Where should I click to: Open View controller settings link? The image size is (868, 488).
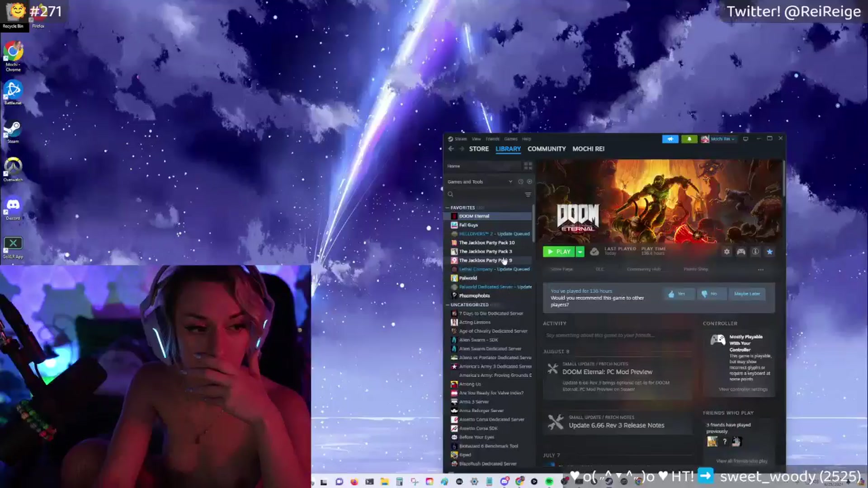743,389
